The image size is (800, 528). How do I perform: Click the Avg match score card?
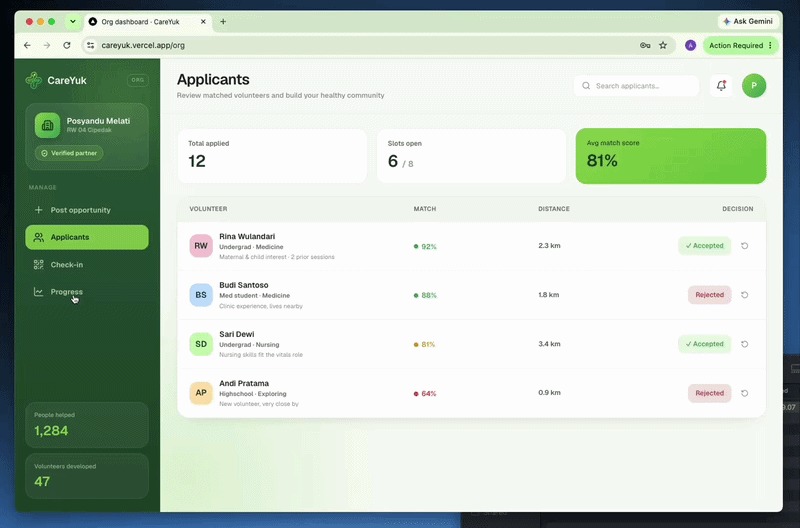tap(671, 156)
